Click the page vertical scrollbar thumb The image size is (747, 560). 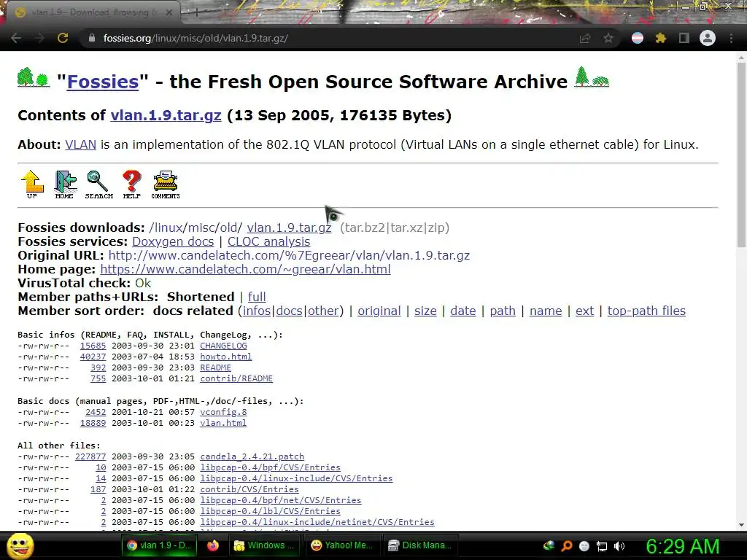point(741,155)
